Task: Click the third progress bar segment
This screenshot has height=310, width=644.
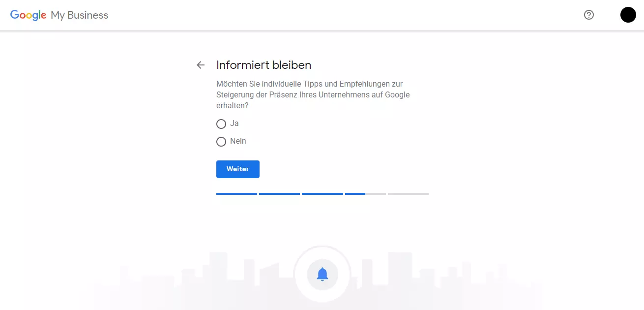Action: click(x=322, y=194)
